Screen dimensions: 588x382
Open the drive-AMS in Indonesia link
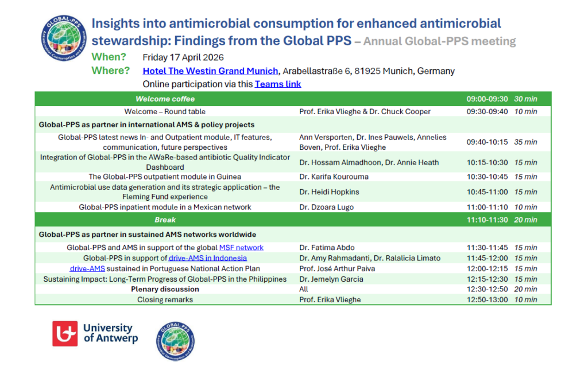click(x=207, y=258)
